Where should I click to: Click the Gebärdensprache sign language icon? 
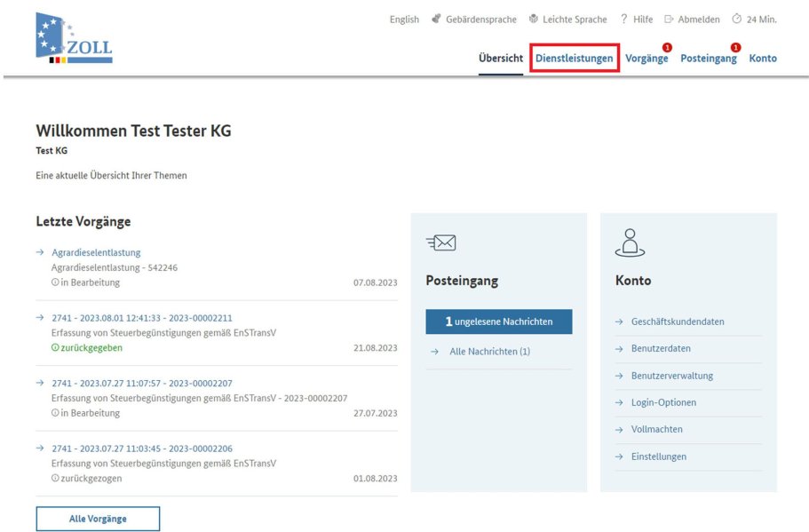436,20
